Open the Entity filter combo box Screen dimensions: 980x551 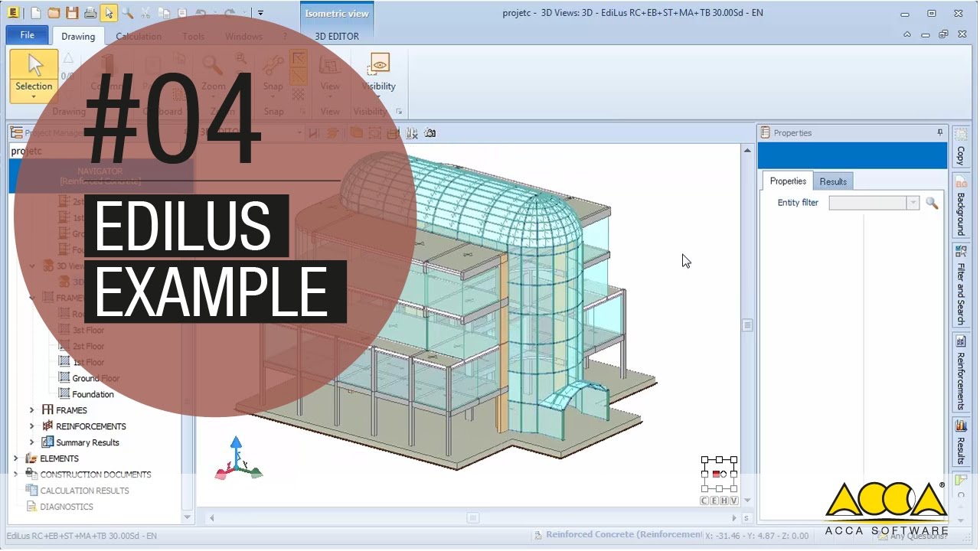click(x=874, y=203)
